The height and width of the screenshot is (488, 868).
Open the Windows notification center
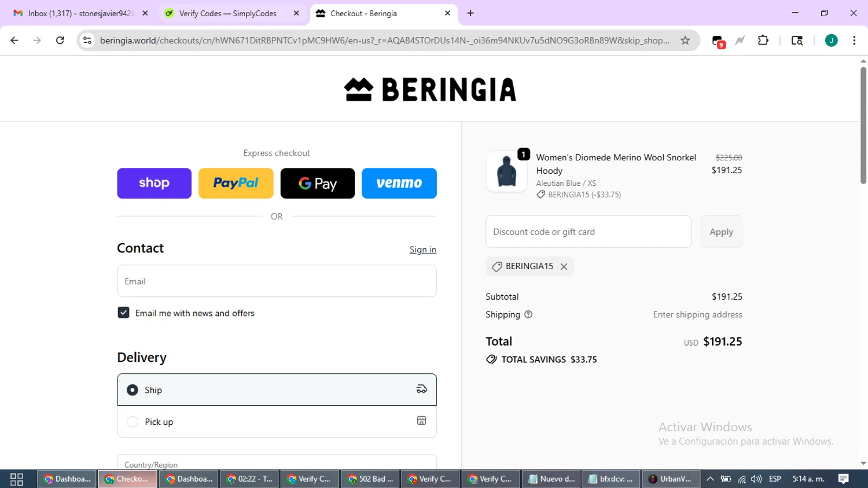[x=844, y=479]
